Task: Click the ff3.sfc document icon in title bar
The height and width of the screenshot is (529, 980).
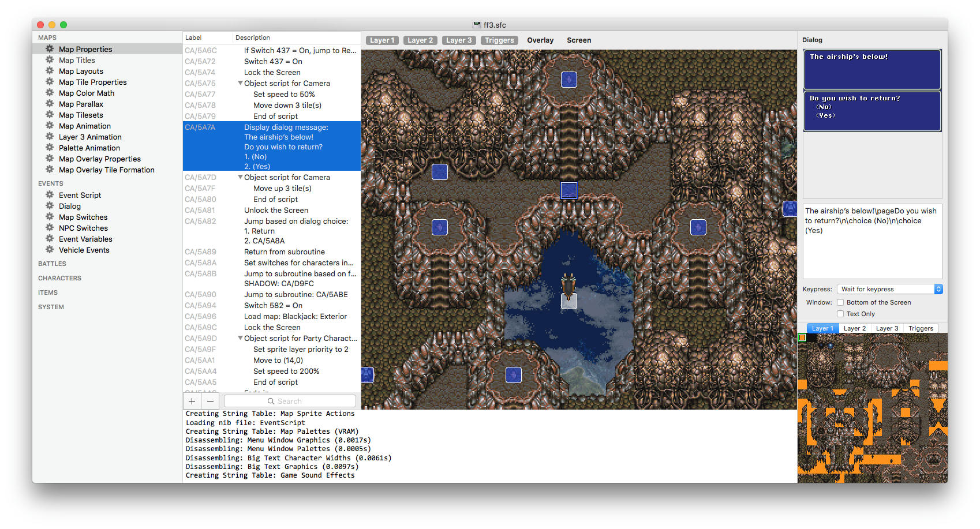Action: coord(477,25)
